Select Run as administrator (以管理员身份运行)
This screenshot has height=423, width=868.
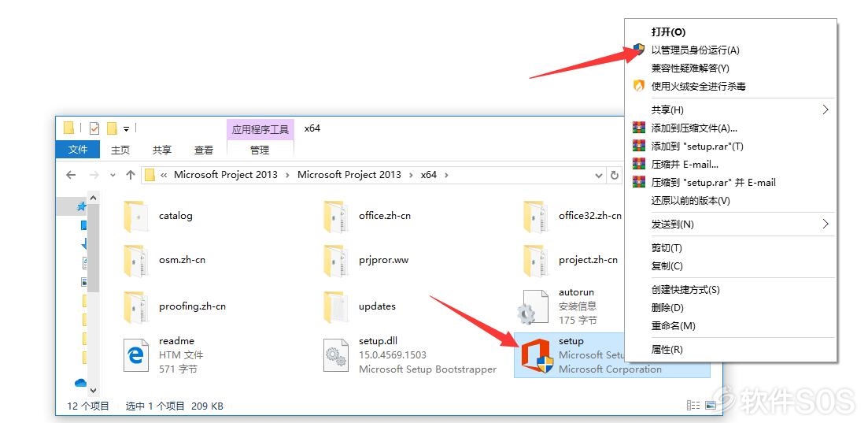(x=731, y=50)
